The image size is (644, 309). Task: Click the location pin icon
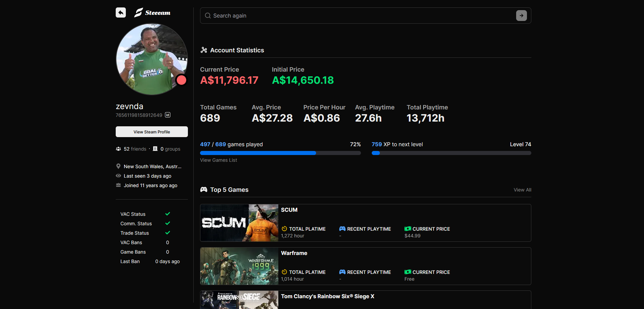tap(118, 166)
